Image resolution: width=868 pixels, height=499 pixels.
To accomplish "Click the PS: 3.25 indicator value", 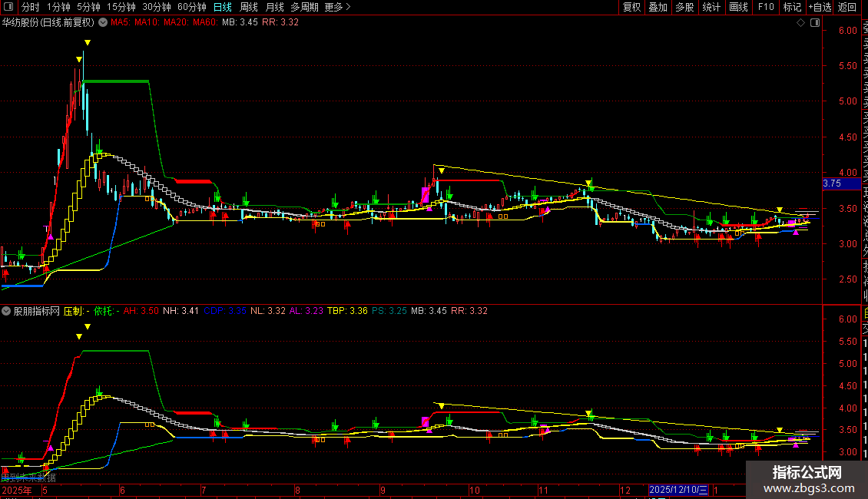I will coord(389,311).
